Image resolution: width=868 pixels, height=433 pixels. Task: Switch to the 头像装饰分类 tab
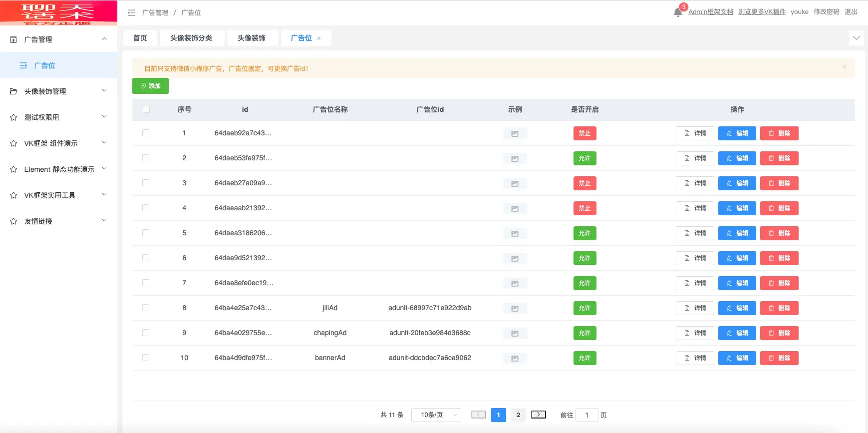(x=191, y=38)
